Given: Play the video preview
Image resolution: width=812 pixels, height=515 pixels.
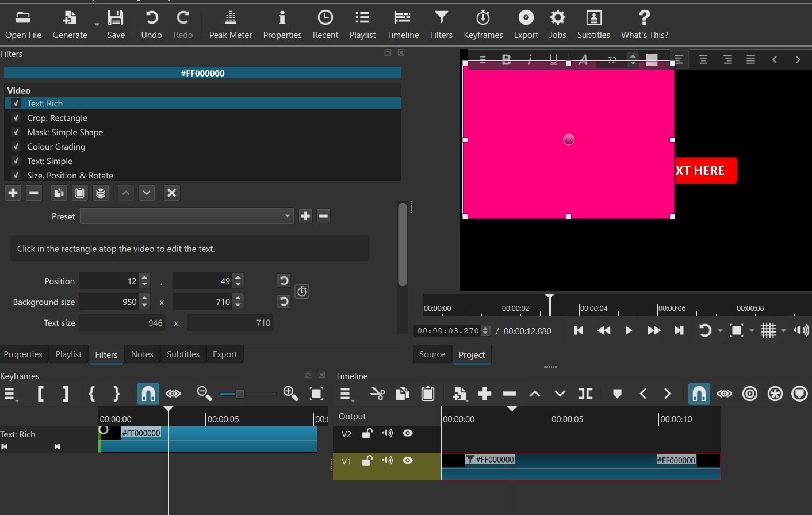Looking at the screenshot, I should (629, 330).
